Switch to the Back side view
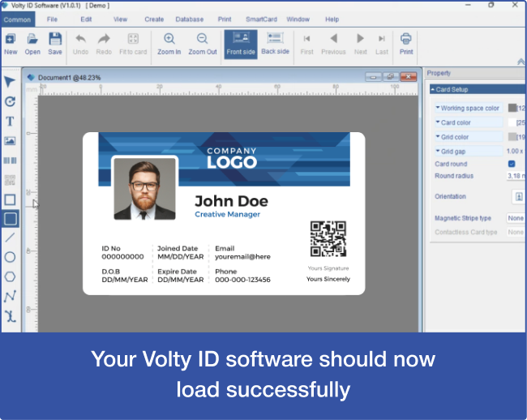 point(275,44)
